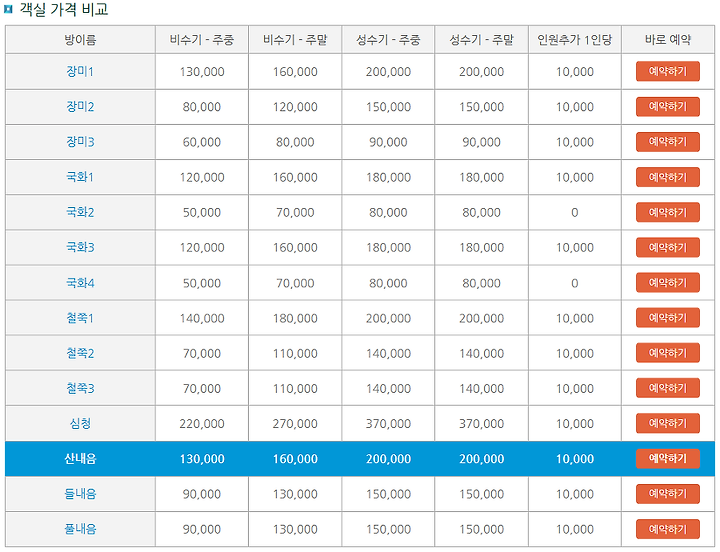720x552 pixels.
Task: Open the 국화1 room link
Action: tap(80, 177)
